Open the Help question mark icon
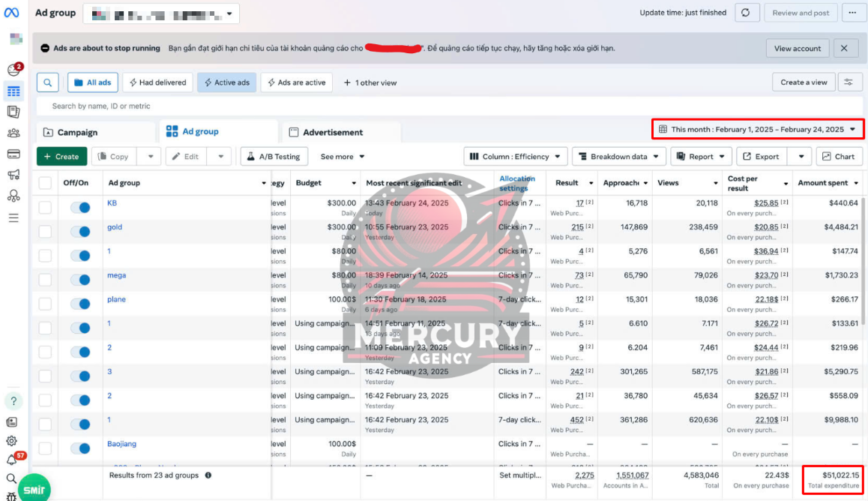868x501 pixels. (x=13, y=400)
